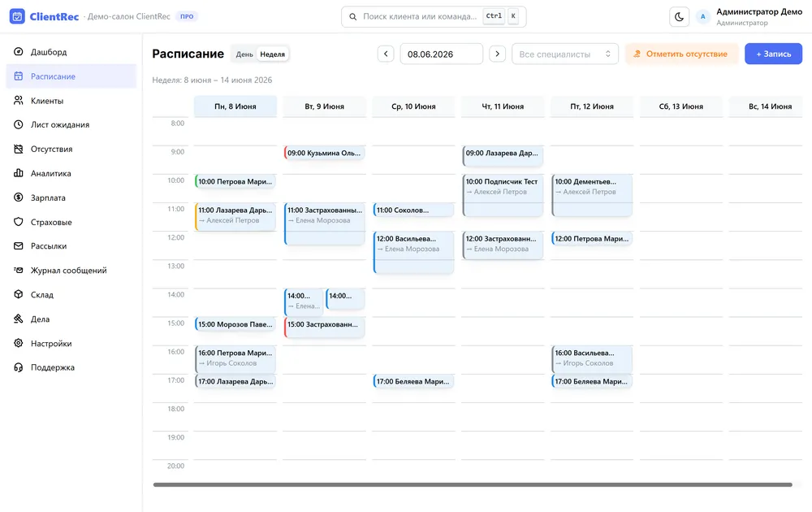Screen dimensions: 812x512
Task: Open Настройки menu item
Action: tap(71, 343)
